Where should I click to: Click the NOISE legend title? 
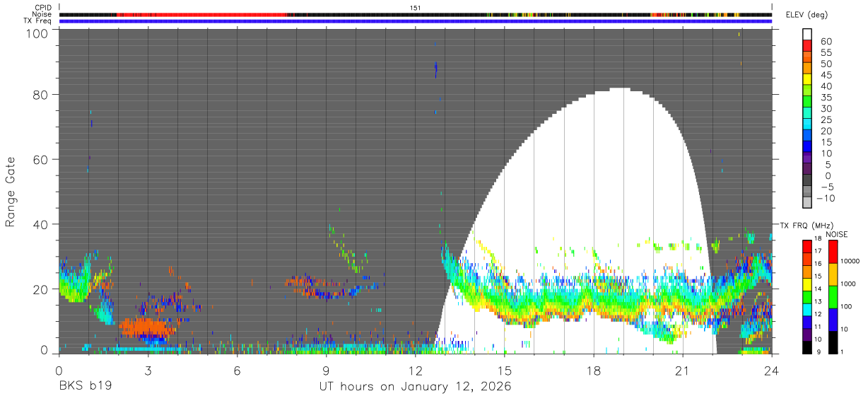tap(838, 234)
